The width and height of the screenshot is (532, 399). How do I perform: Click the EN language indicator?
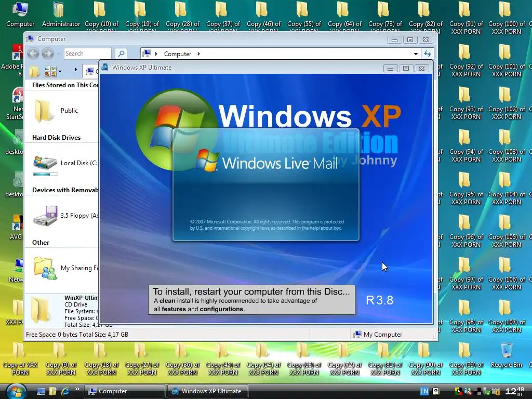(x=424, y=391)
